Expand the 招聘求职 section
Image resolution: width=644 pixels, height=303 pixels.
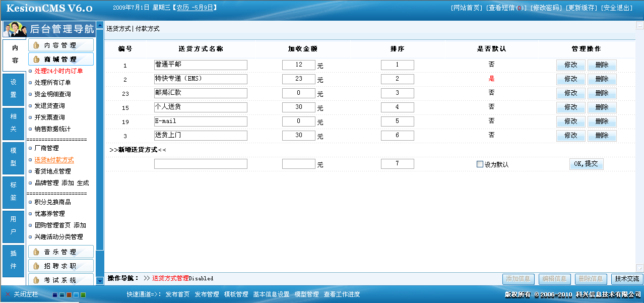coord(60,266)
